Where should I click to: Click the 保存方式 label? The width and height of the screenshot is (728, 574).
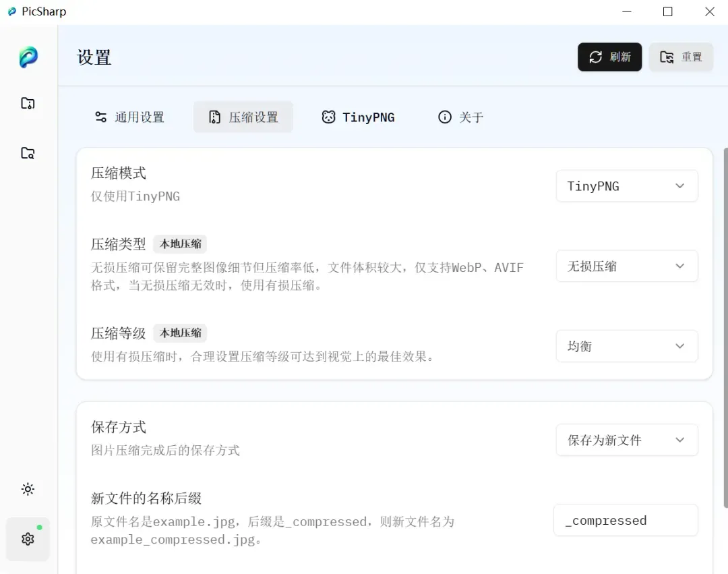pos(119,427)
